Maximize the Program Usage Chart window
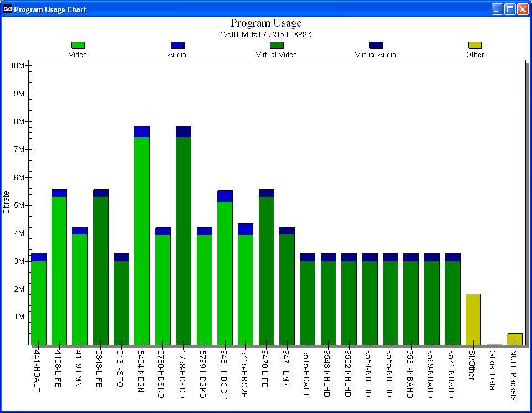Viewport: 532px width, 413px height. pyautogui.click(x=510, y=9)
